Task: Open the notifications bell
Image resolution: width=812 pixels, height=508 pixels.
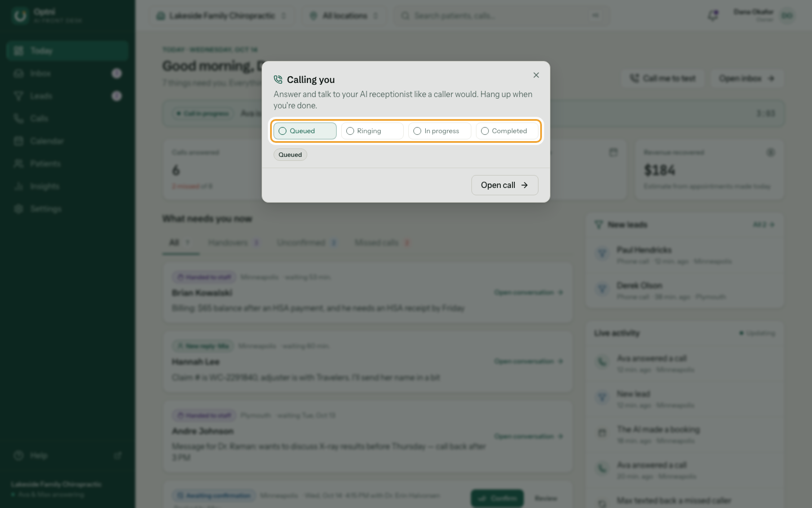Action: point(713,16)
